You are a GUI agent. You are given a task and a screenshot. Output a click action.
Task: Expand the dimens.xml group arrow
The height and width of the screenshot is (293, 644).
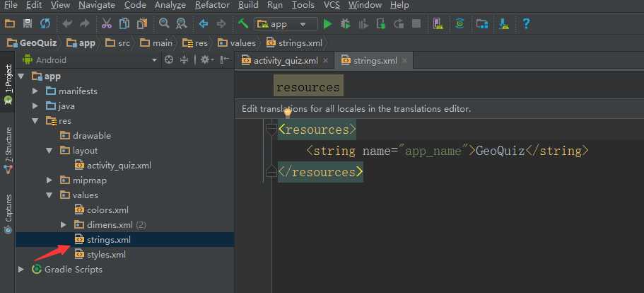coord(63,225)
